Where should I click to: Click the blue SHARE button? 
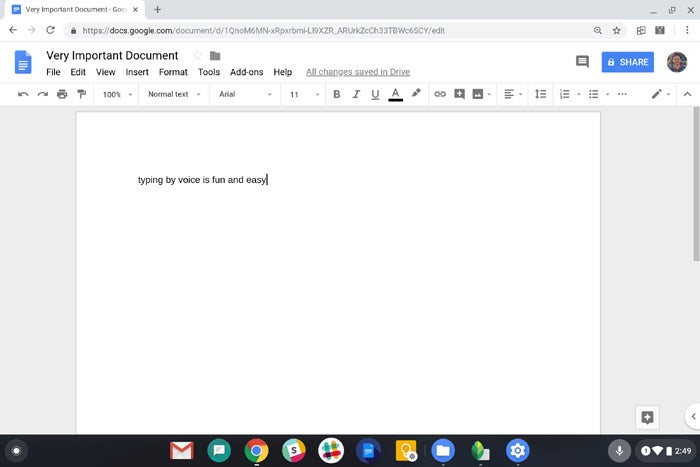628,62
